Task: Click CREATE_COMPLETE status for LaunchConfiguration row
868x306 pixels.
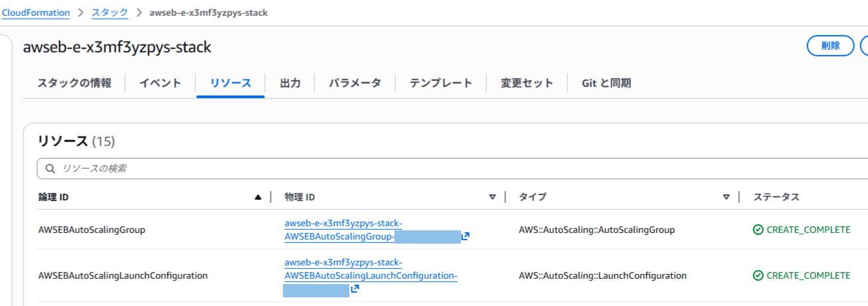Action: tap(808, 275)
